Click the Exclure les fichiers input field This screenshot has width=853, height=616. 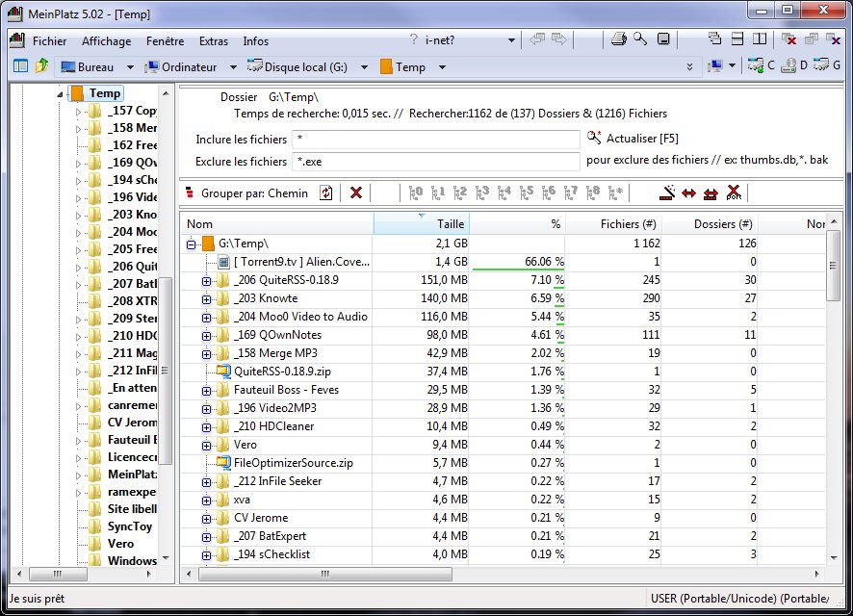click(x=436, y=162)
